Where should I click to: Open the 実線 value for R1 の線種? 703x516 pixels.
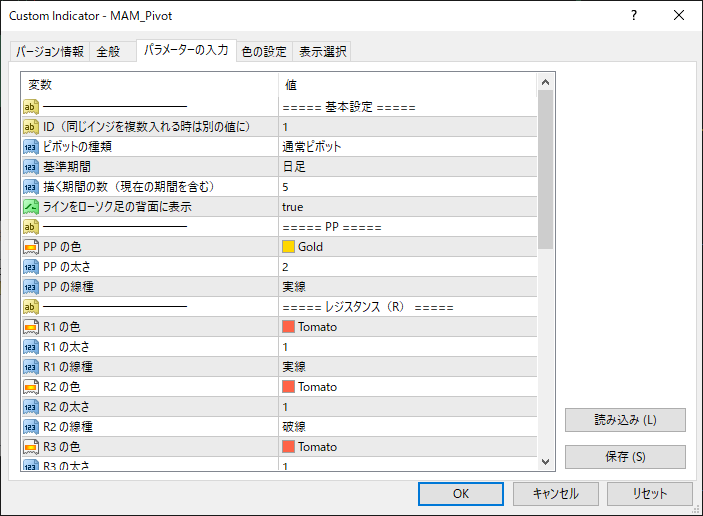(408, 367)
